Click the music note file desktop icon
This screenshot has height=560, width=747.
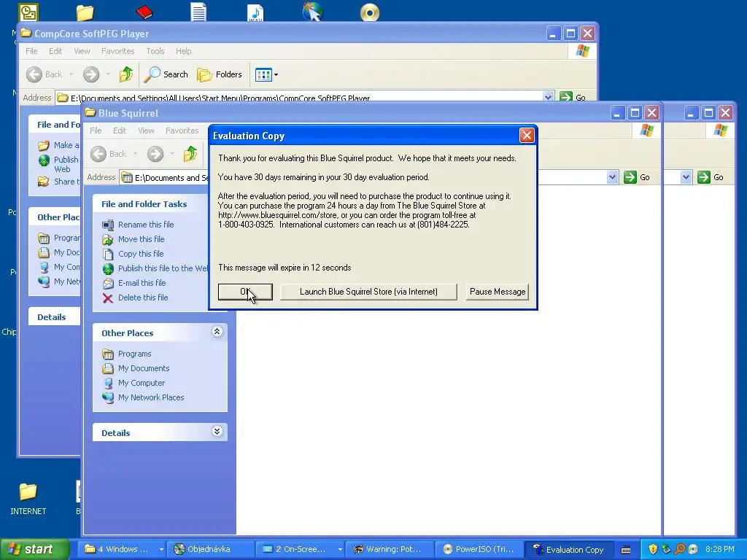255,12
